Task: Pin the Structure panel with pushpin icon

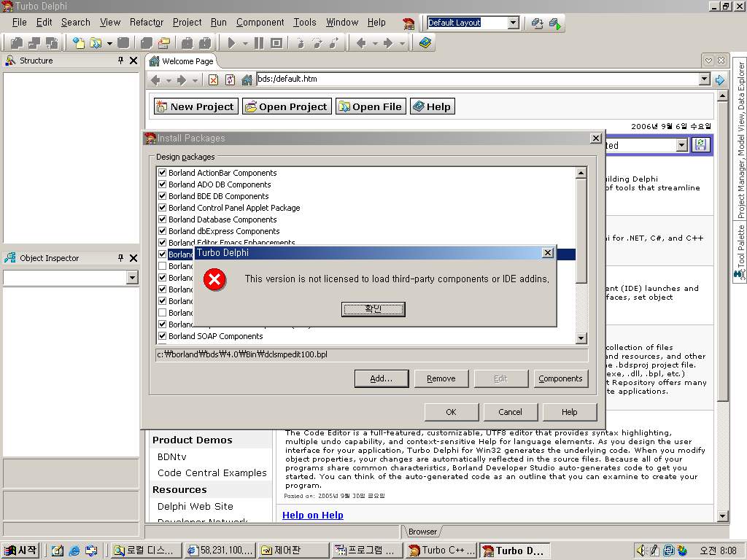Action: click(121, 61)
